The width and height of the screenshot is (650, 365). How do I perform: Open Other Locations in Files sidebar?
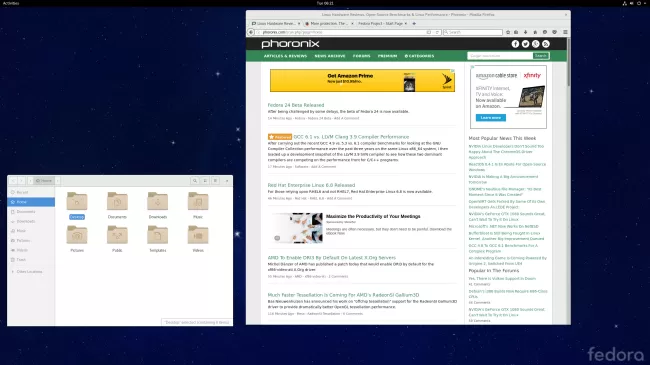point(31,272)
